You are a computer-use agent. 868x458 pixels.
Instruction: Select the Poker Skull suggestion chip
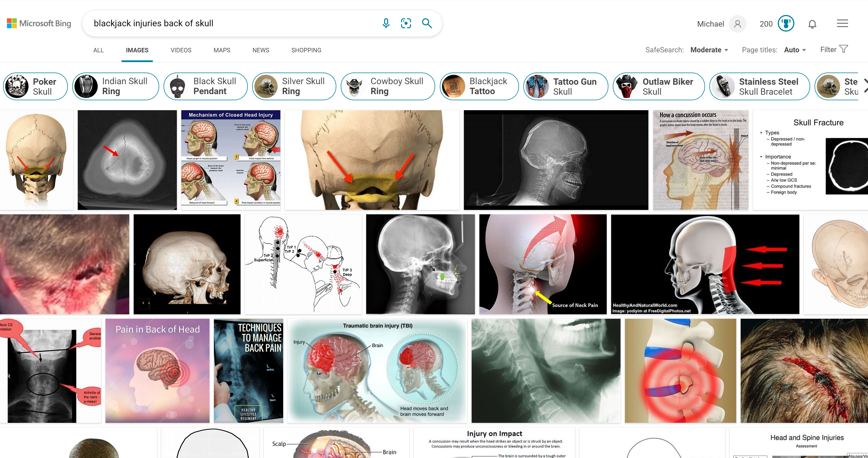(35, 86)
